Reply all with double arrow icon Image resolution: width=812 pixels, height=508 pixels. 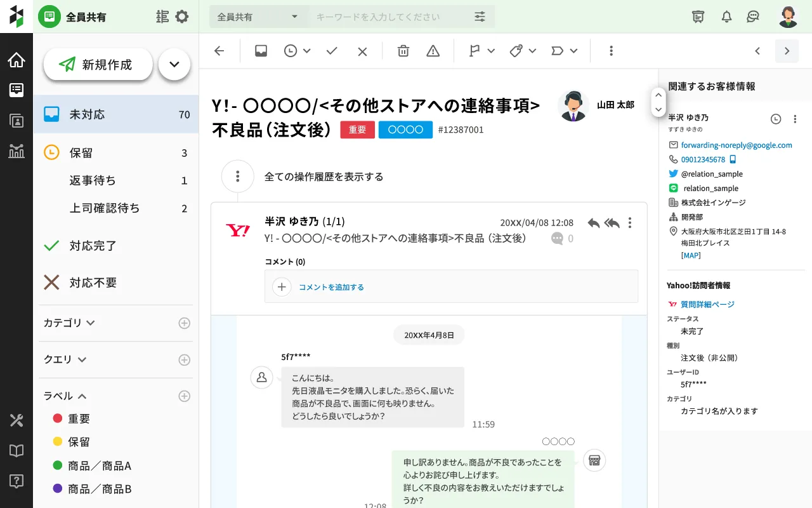(x=612, y=223)
